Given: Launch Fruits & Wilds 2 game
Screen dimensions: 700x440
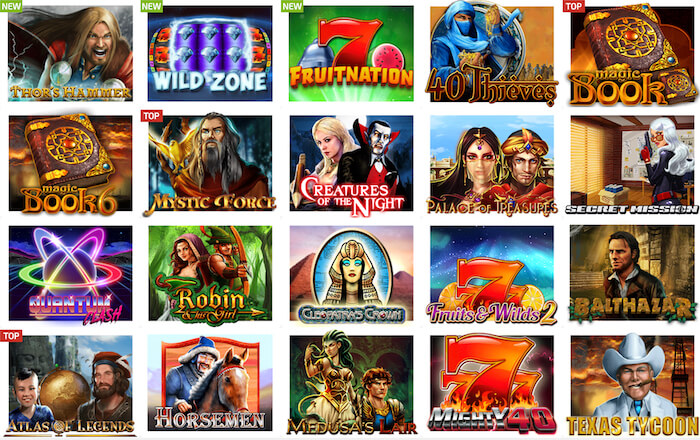Looking at the screenshot, I should click(492, 273).
